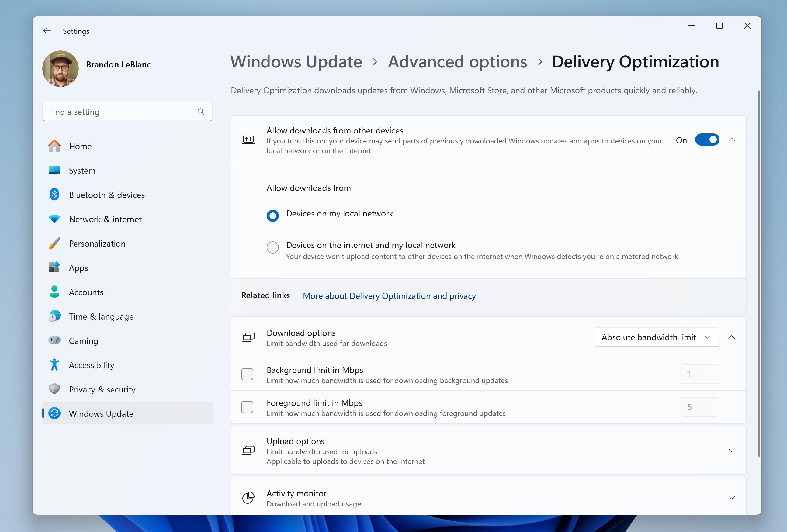This screenshot has height=532, width=787.
Task: Enable the Background limit in Mbps checkbox
Action: tap(247, 374)
